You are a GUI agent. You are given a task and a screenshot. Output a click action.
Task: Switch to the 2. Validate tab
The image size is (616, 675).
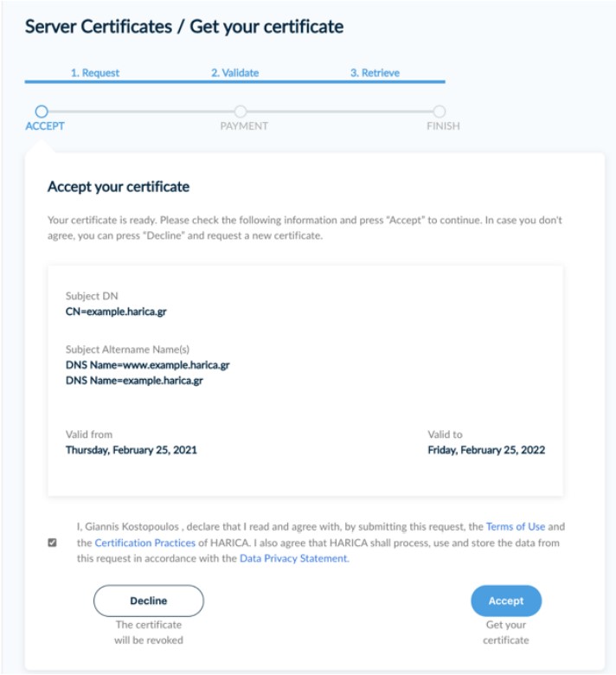pos(234,73)
